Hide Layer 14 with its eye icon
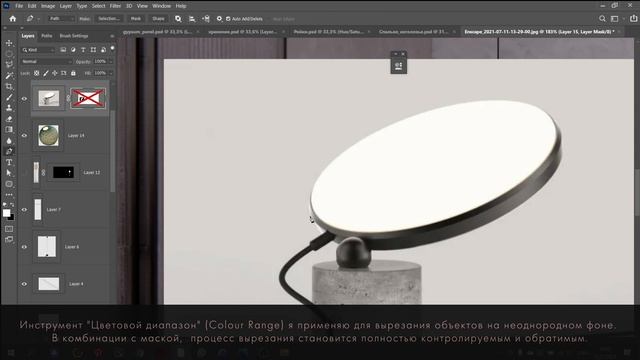 click(24, 136)
